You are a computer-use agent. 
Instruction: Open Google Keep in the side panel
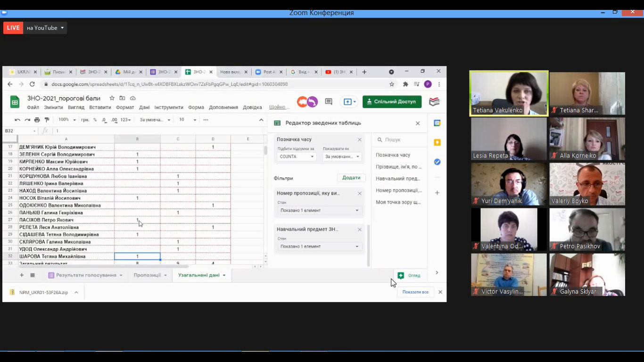click(x=437, y=142)
